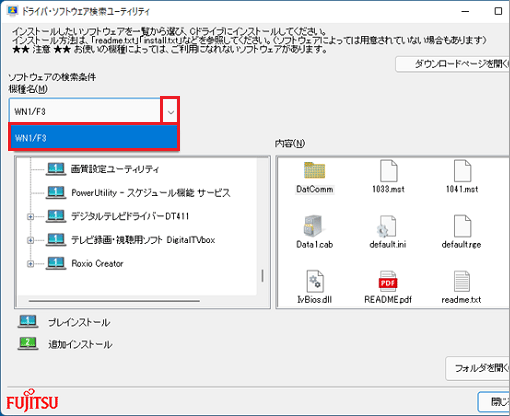Click the Fujitsu logo
Viewport: 510px width, 416px height.
pos(32,401)
